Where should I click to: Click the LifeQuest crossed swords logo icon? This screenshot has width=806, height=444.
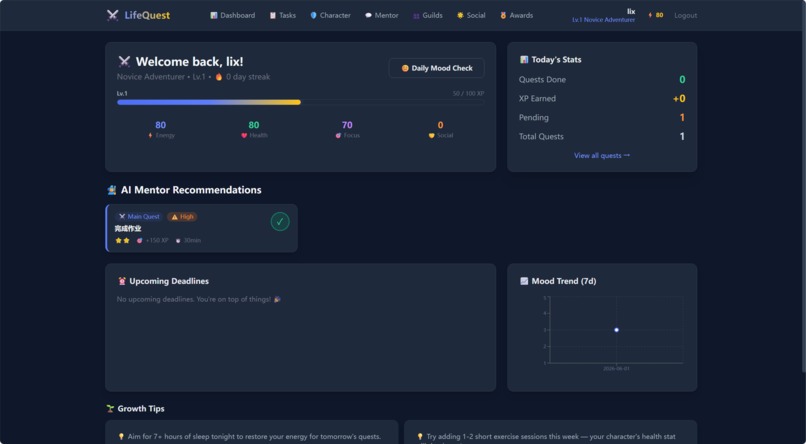pyautogui.click(x=112, y=15)
